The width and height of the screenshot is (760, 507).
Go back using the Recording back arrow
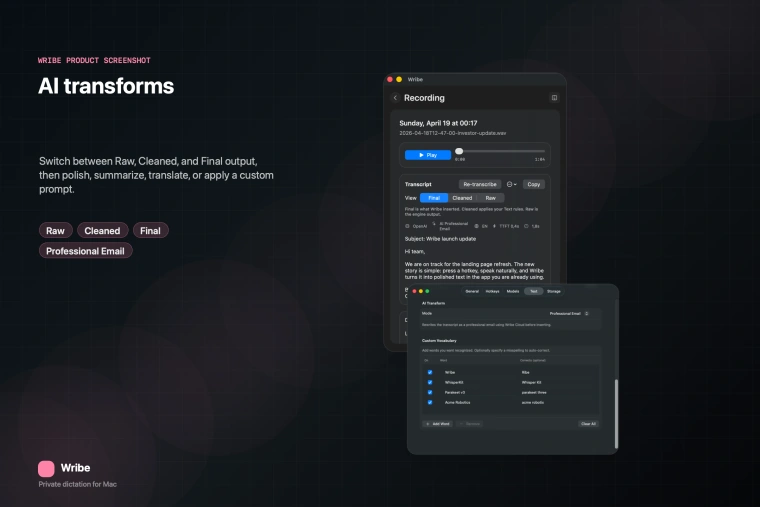pos(395,98)
